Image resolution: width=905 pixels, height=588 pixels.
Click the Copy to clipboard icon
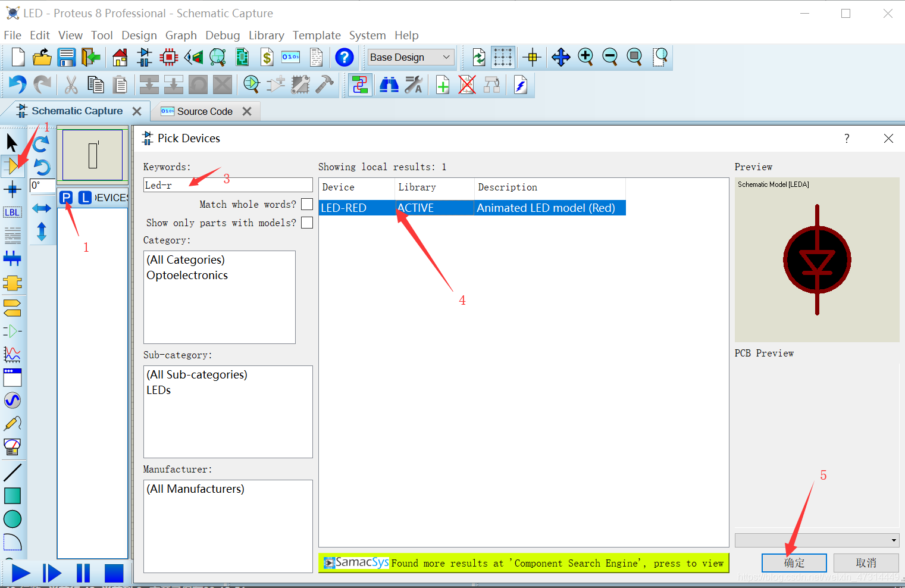(x=95, y=85)
